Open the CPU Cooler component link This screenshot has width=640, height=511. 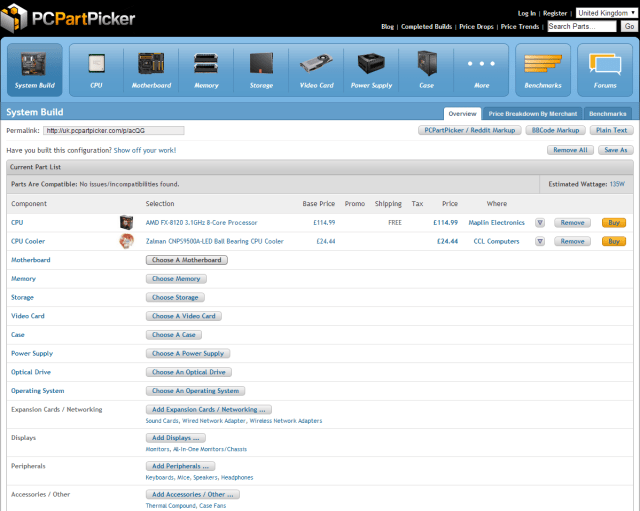(x=28, y=242)
